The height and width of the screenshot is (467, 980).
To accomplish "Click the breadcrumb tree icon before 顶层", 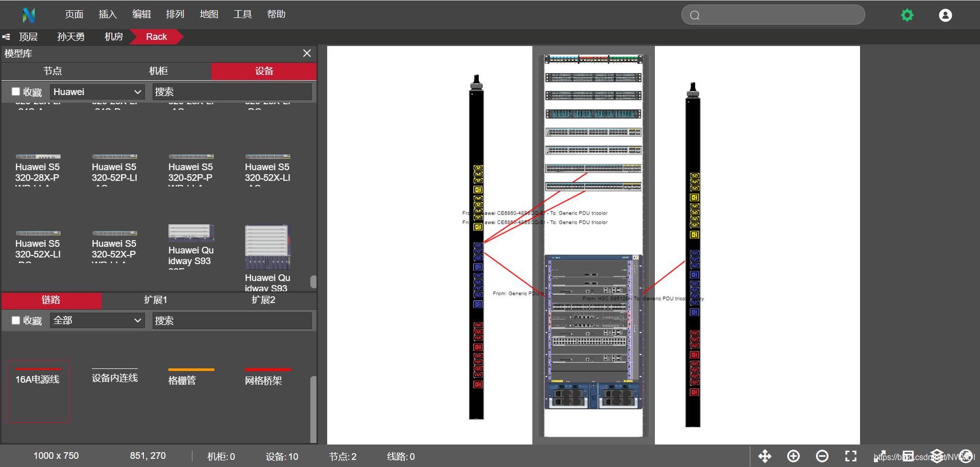I will [x=6, y=37].
